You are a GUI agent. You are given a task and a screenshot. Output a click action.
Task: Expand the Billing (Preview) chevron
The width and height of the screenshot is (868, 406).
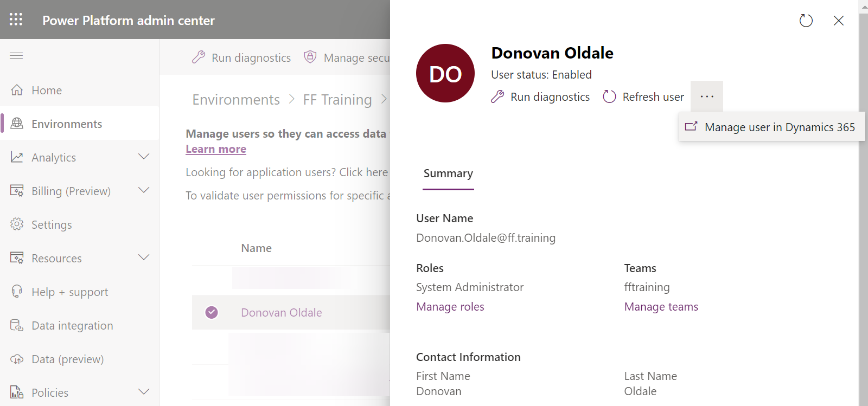point(144,191)
